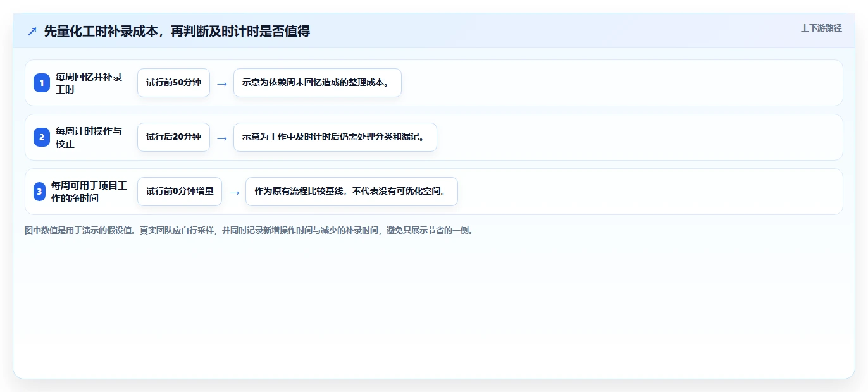The width and height of the screenshot is (868, 392).
Task: Click the 每周计时操作与校正 label
Action: click(x=89, y=137)
